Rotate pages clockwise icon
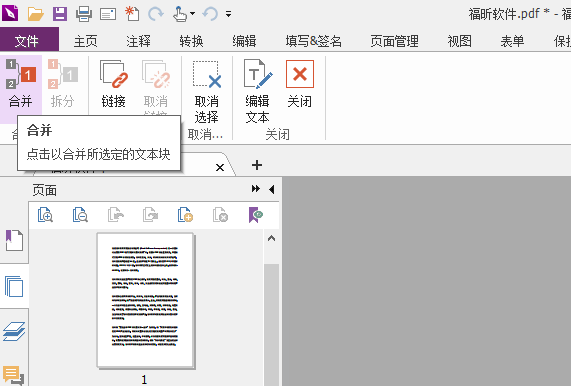Image resolution: width=571 pixels, height=386 pixels. coord(150,214)
